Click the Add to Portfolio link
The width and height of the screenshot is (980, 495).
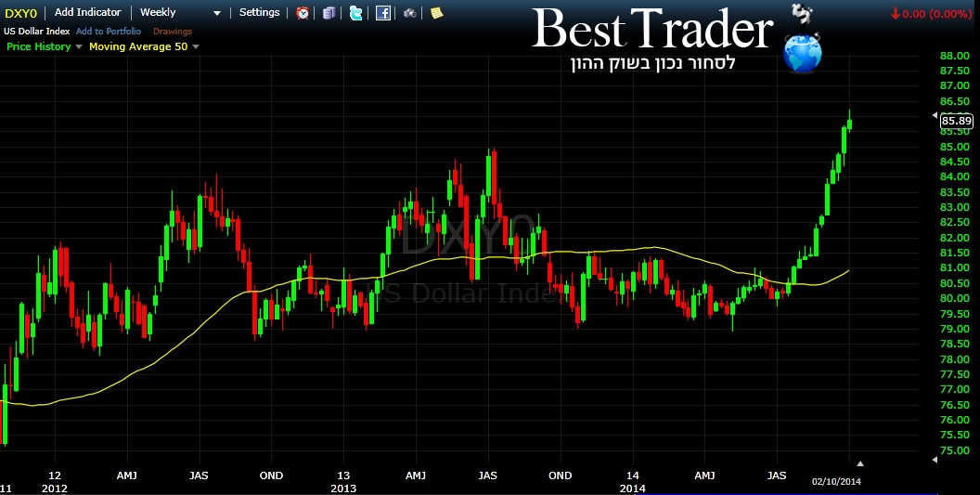click(109, 32)
